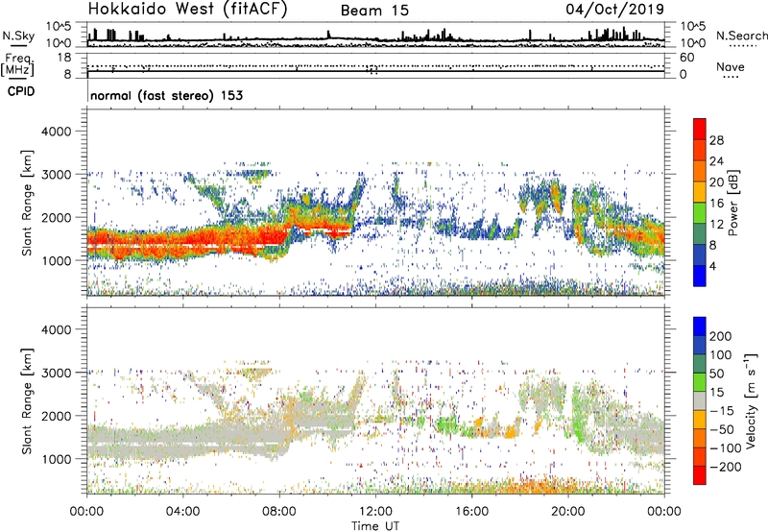Click the '16' power colorbar tick label
This screenshot has height=532, width=768.
716,204
